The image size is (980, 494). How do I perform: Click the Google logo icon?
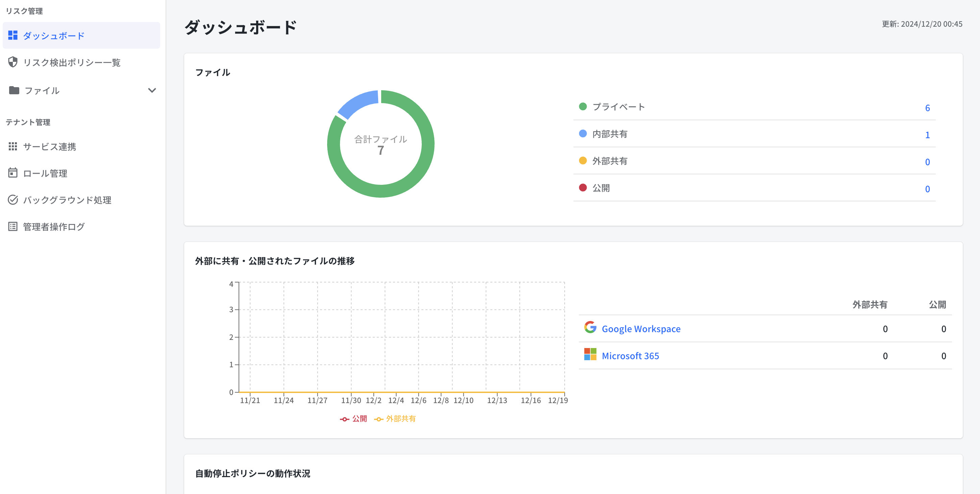[x=590, y=327]
